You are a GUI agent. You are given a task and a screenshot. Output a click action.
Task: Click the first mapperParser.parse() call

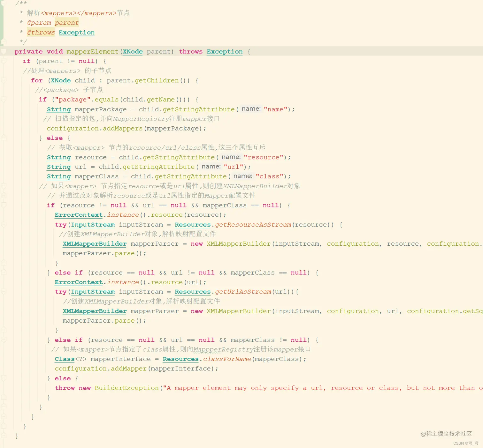tap(104, 253)
